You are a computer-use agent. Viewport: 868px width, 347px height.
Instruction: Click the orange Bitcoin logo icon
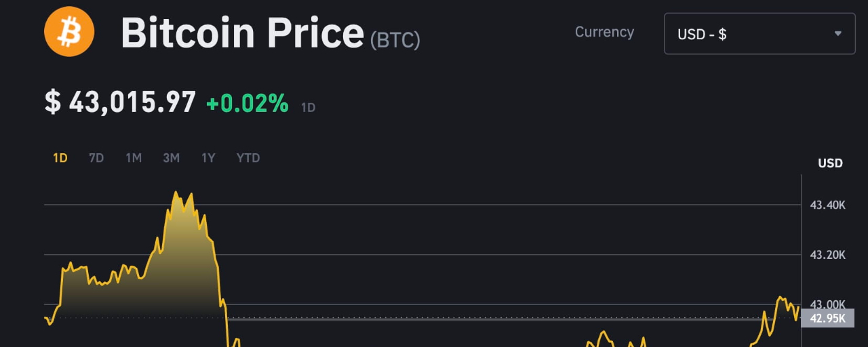[69, 32]
